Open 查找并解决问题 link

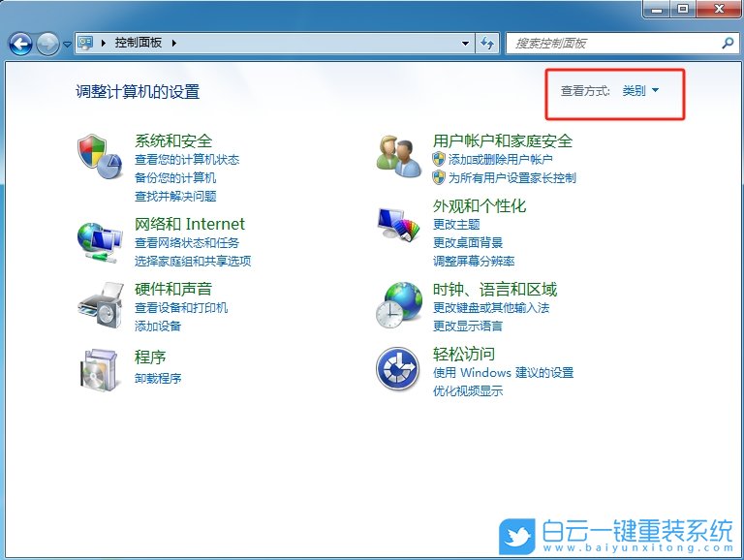point(175,197)
